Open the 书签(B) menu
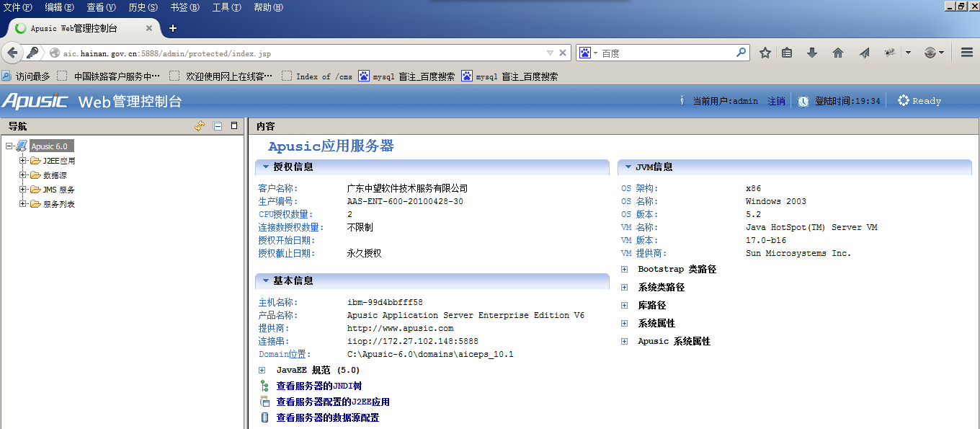The height and width of the screenshot is (429, 980). (184, 7)
